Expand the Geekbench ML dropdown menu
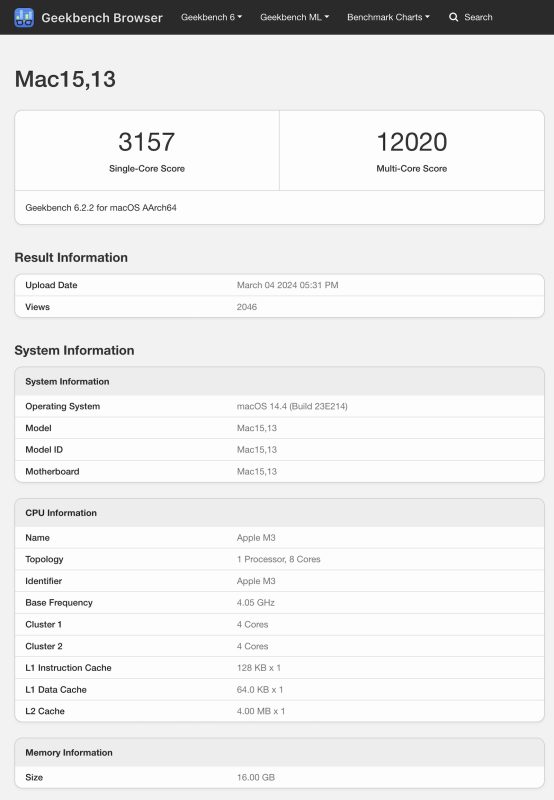 pos(294,17)
